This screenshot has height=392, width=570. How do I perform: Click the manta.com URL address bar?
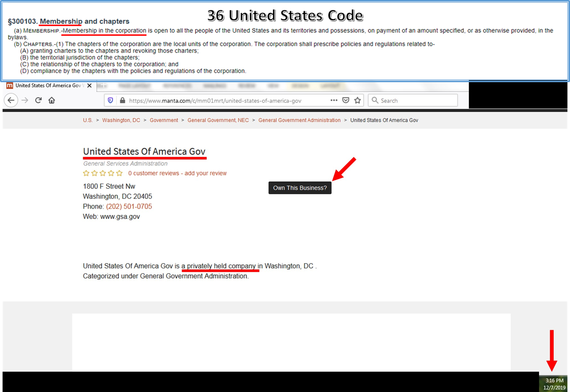tap(215, 101)
